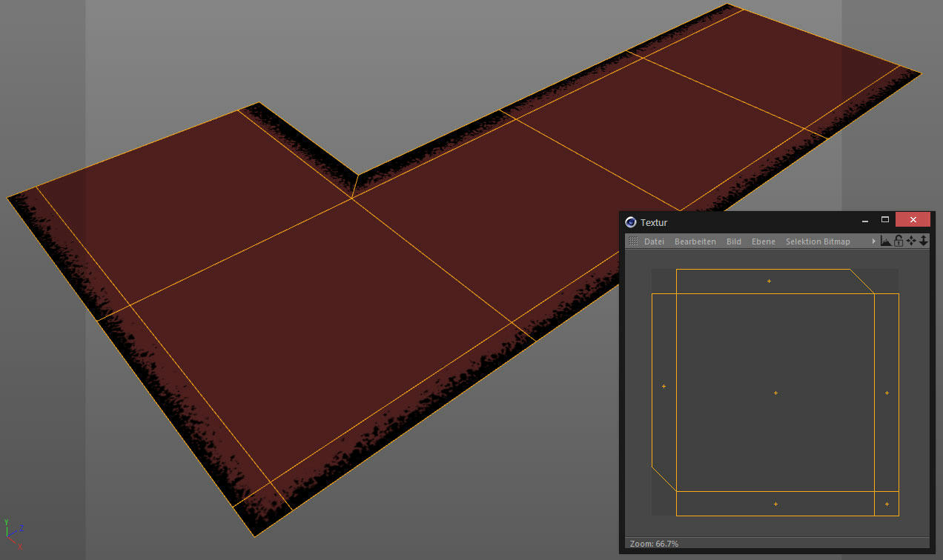Viewport: 943px width, 560px height.
Task: Open the Datei menu
Action: point(654,241)
